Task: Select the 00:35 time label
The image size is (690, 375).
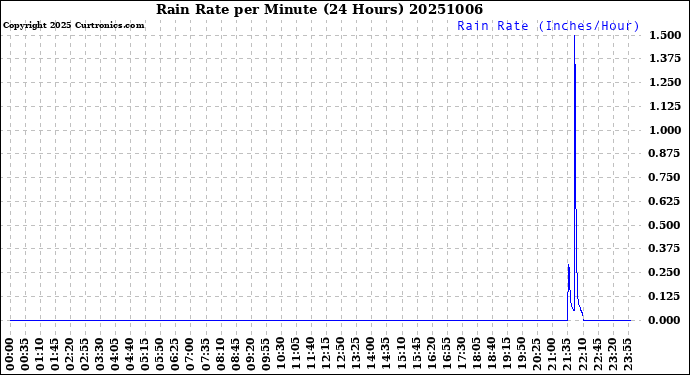Action: (x=25, y=355)
